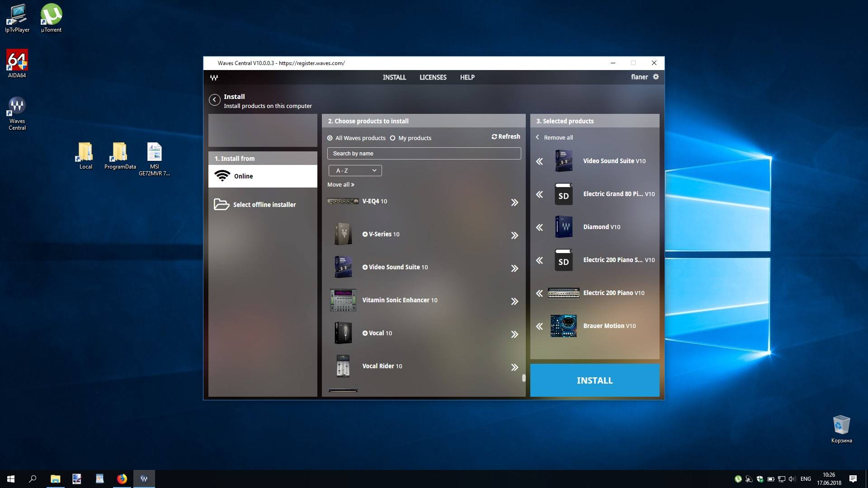Screen dimensions: 868x488
Task: Click the Waves logo icon in the header
Action: click(214, 77)
